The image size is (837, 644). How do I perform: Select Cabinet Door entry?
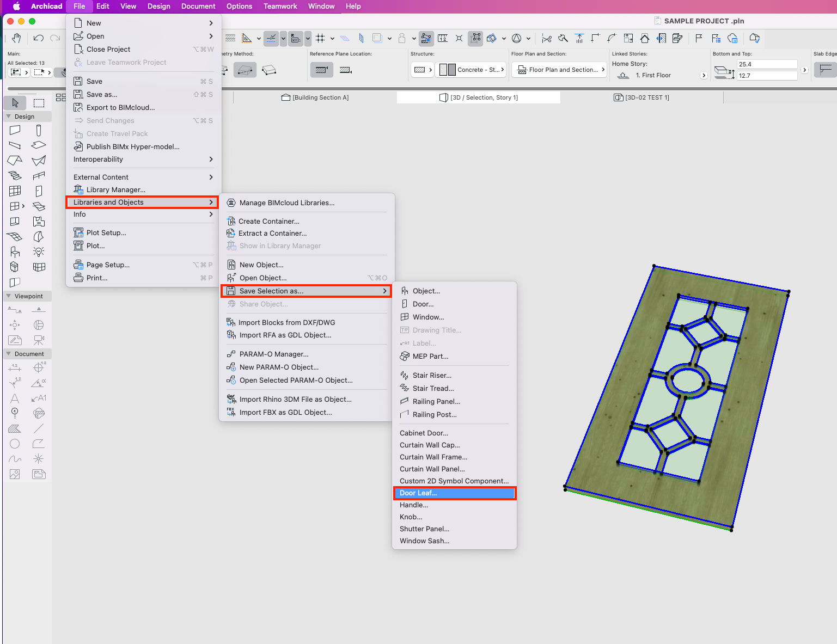[x=454, y=433]
